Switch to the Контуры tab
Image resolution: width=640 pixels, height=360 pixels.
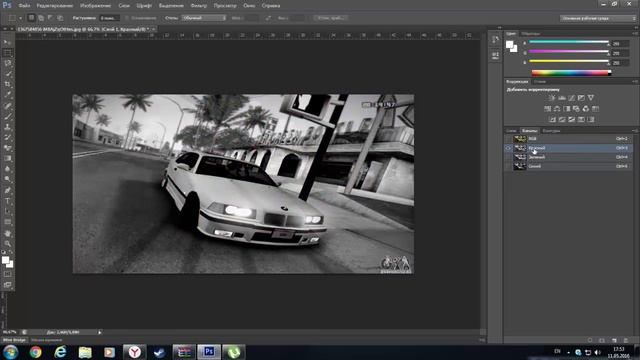coord(551,131)
